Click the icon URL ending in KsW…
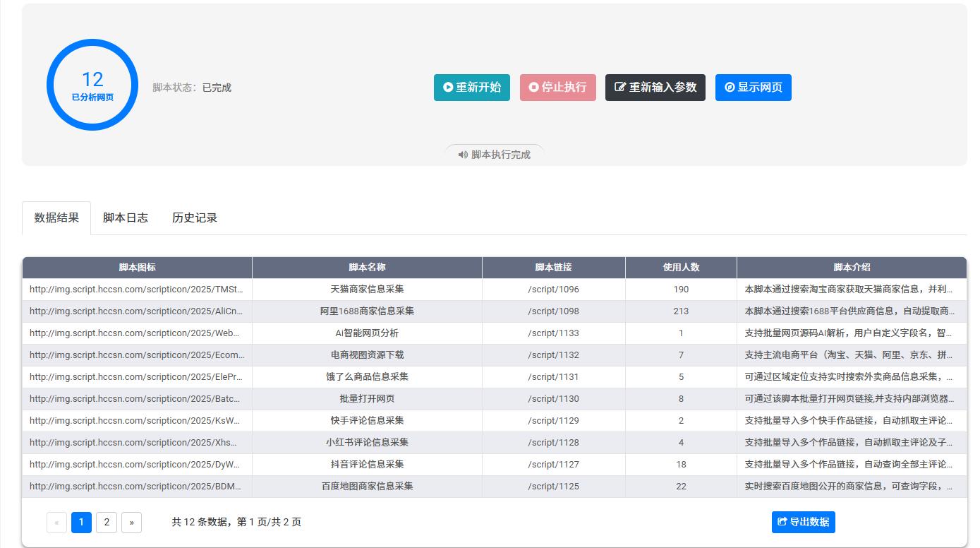 point(137,421)
